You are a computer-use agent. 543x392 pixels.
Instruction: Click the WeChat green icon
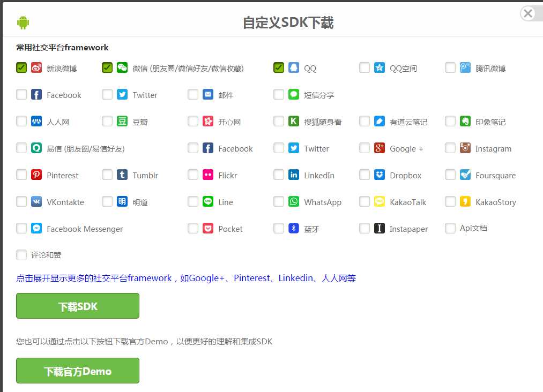[x=122, y=67]
